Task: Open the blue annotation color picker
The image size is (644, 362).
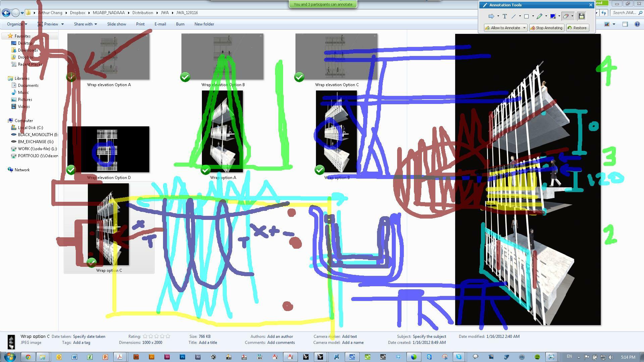Action: coord(553,16)
